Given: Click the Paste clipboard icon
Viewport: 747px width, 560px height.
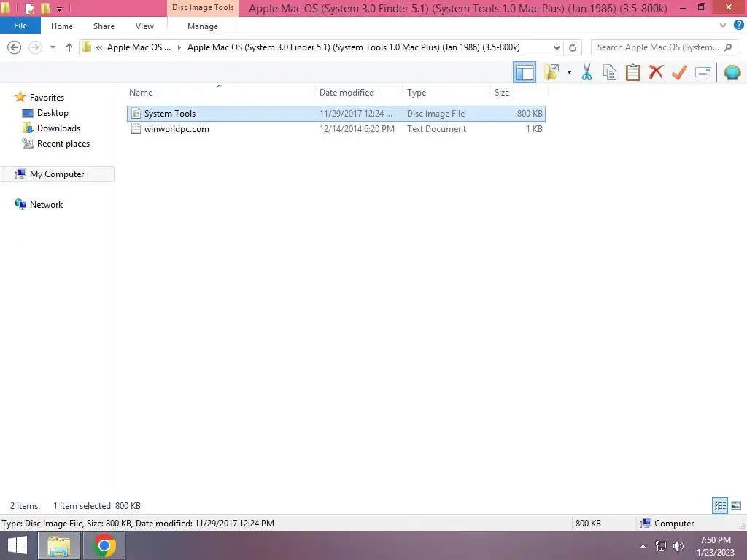Looking at the screenshot, I should [632, 72].
